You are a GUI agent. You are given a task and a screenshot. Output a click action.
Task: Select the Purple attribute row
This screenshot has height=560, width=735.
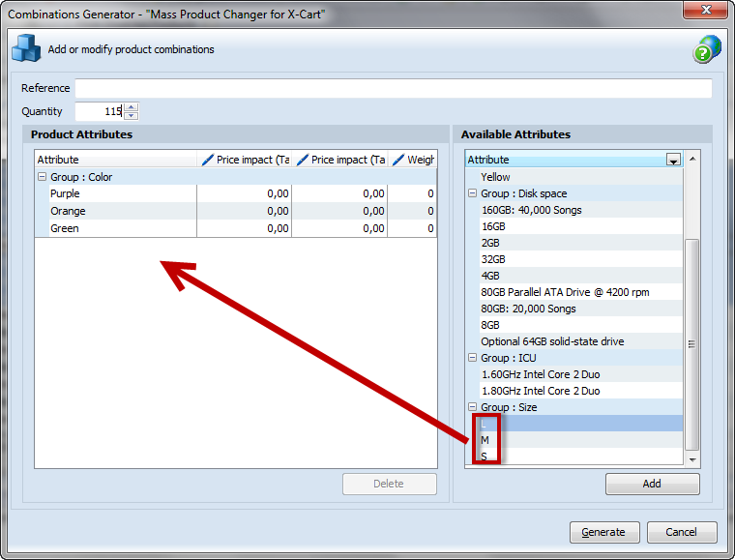point(236,193)
